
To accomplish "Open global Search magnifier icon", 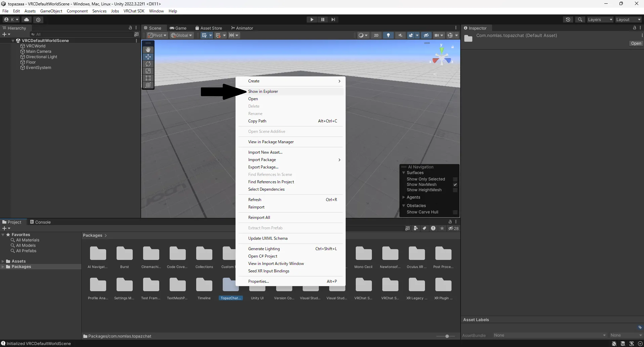I will tap(580, 20).
